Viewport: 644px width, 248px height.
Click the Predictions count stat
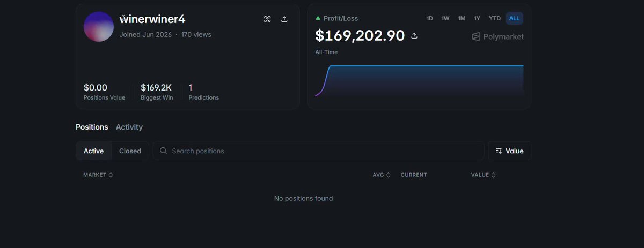pos(203,92)
